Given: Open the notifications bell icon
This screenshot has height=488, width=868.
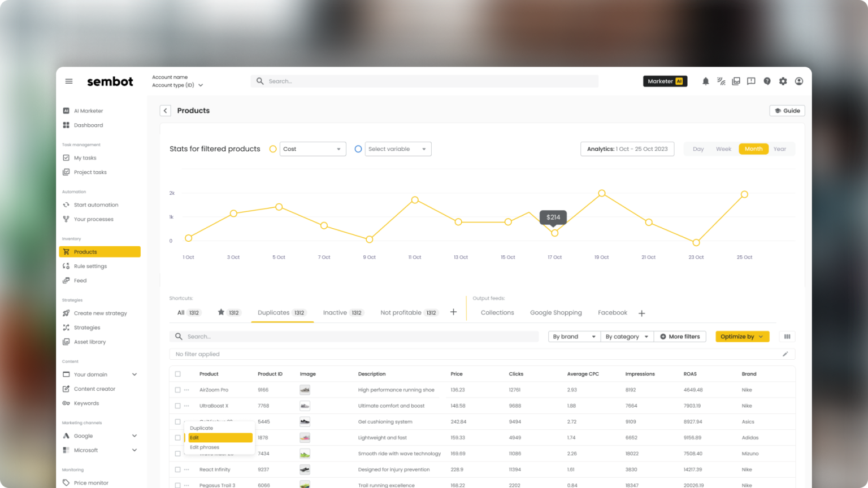Looking at the screenshot, I should (705, 81).
